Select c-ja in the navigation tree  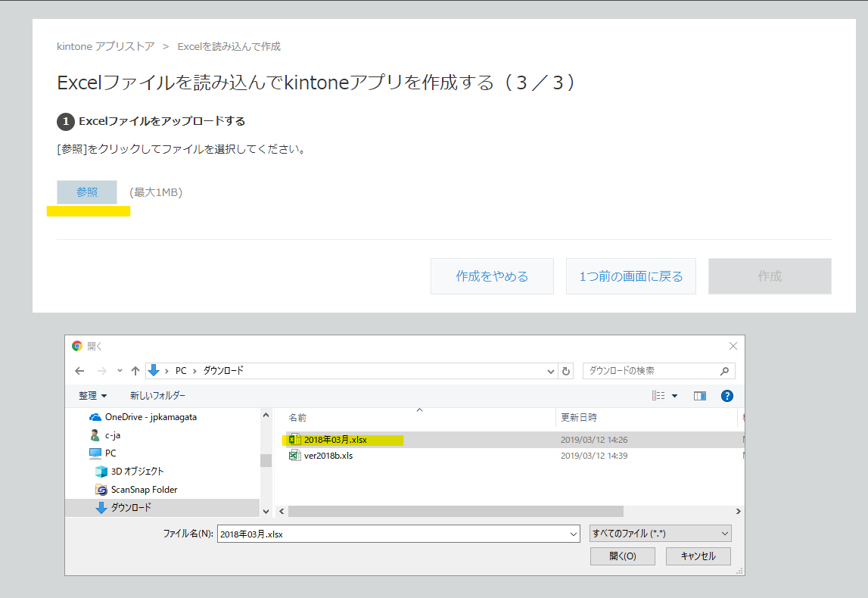(x=112, y=435)
